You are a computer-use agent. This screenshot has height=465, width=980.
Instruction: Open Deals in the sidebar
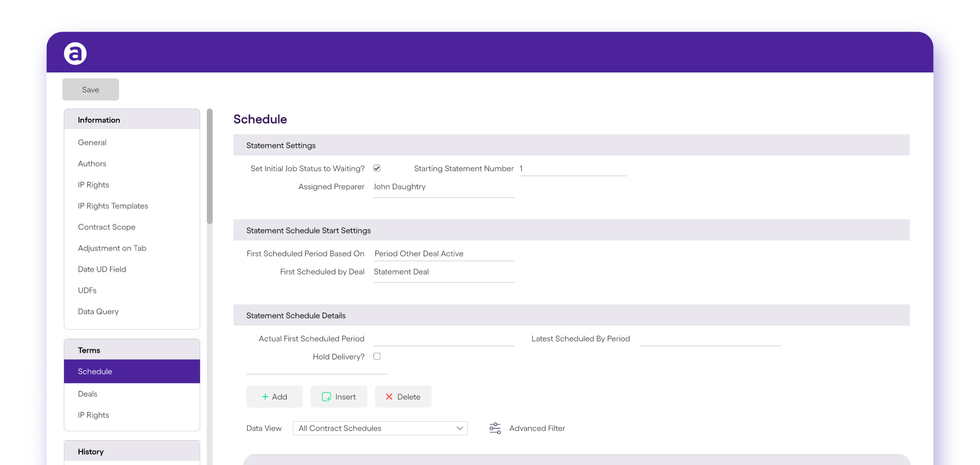pyautogui.click(x=88, y=394)
